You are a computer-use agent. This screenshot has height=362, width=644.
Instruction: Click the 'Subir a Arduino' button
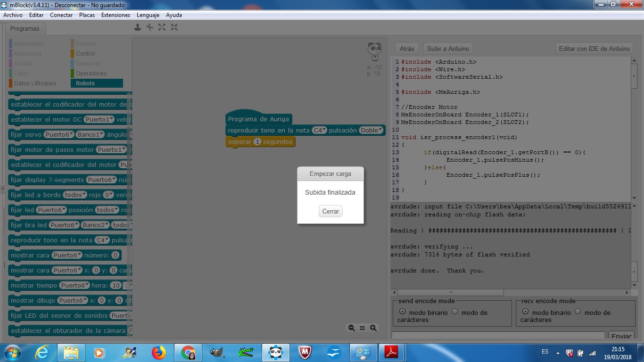448,49
